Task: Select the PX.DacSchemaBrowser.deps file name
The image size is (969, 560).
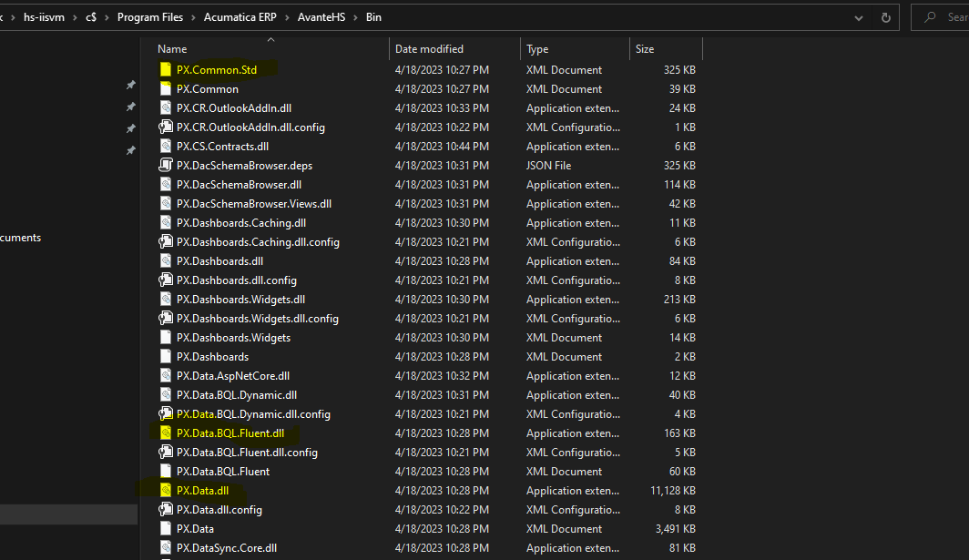Action: point(244,166)
